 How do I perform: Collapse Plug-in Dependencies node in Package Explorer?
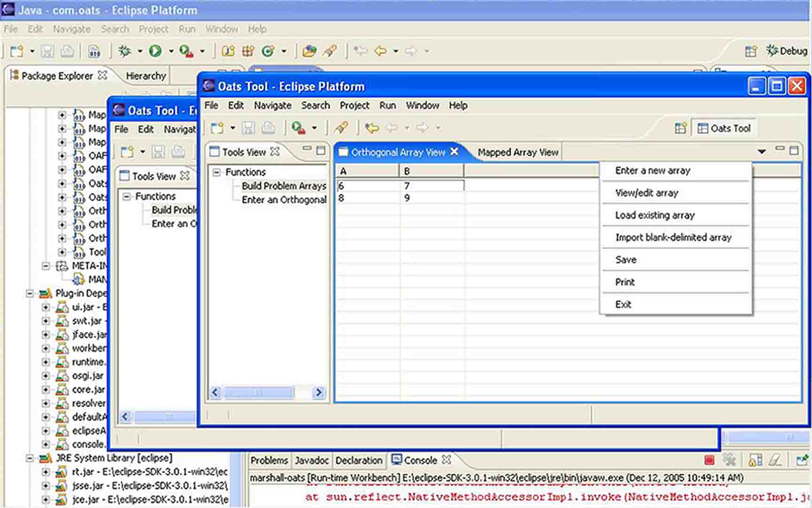(x=30, y=294)
